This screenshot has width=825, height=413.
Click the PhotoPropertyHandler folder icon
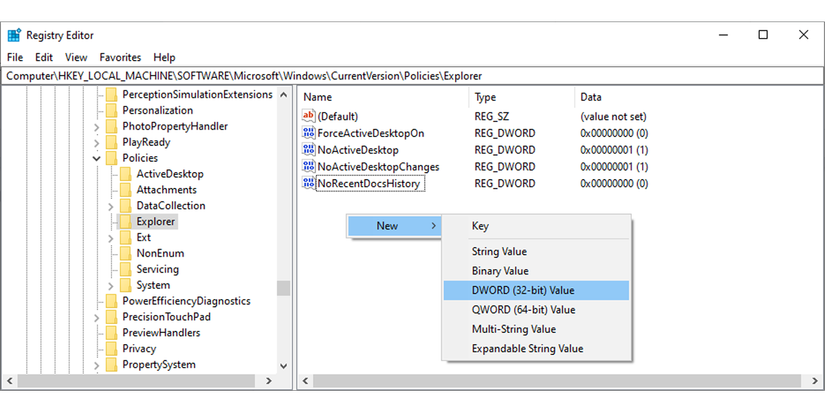[x=112, y=126]
